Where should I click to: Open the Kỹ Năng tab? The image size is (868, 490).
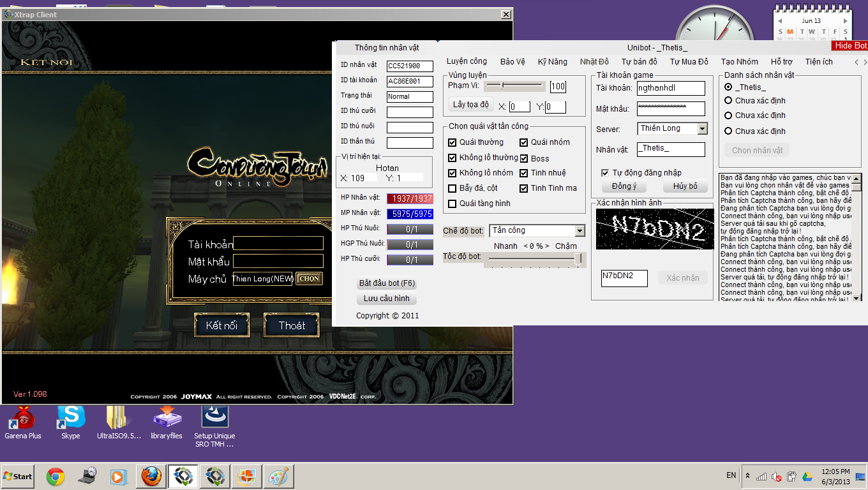[x=553, y=61]
